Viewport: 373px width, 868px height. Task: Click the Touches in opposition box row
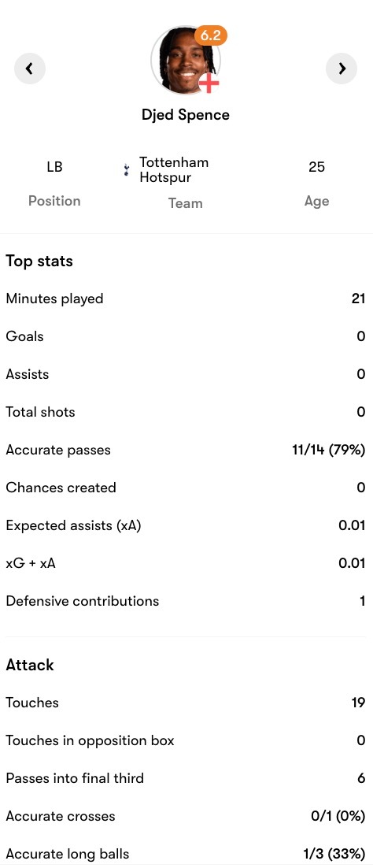pyautogui.click(x=186, y=740)
